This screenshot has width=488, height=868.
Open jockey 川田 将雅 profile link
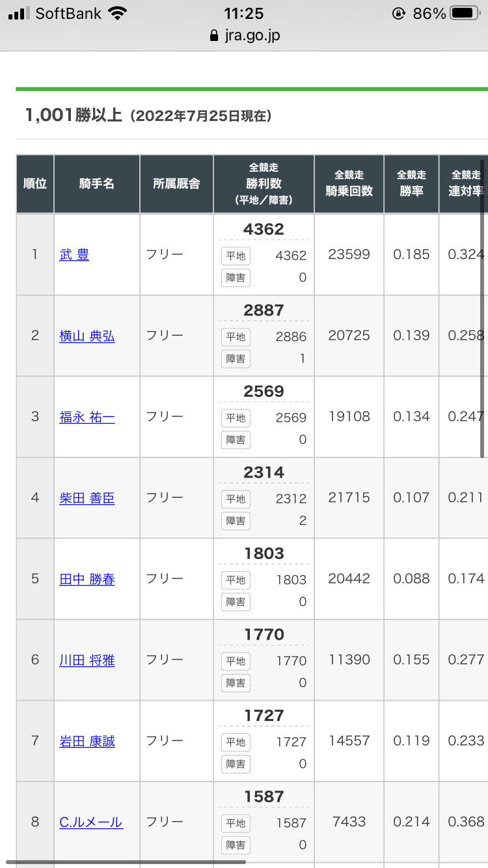click(x=87, y=660)
